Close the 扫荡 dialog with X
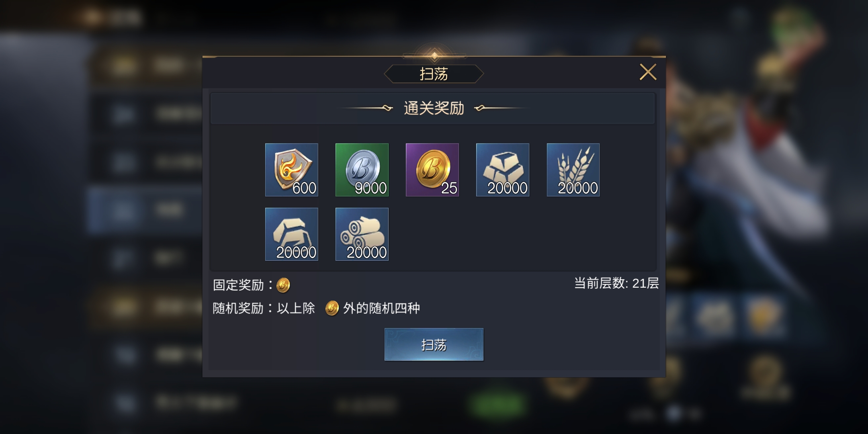 point(648,72)
